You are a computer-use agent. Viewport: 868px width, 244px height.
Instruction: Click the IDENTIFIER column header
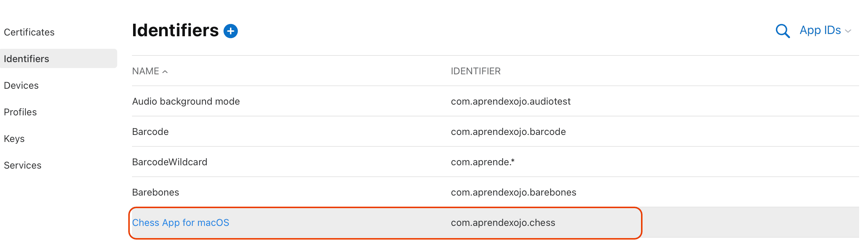476,71
